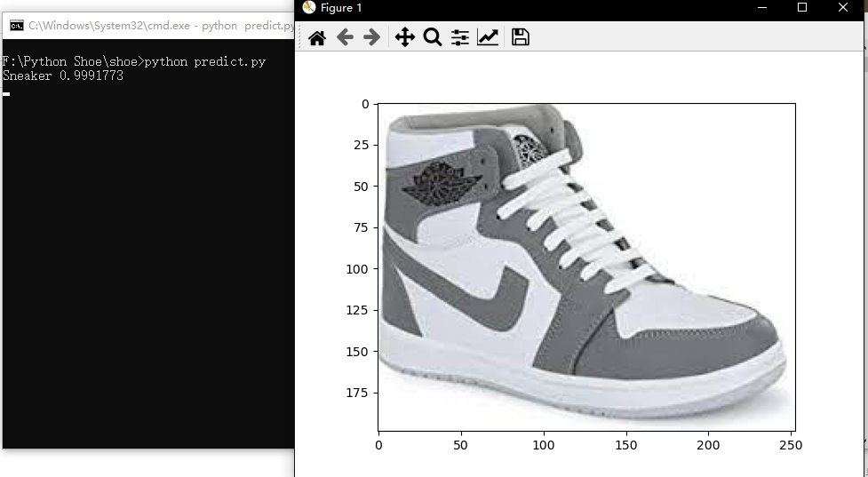
Task: Click the x-axis tick label 150
Action: pos(626,445)
